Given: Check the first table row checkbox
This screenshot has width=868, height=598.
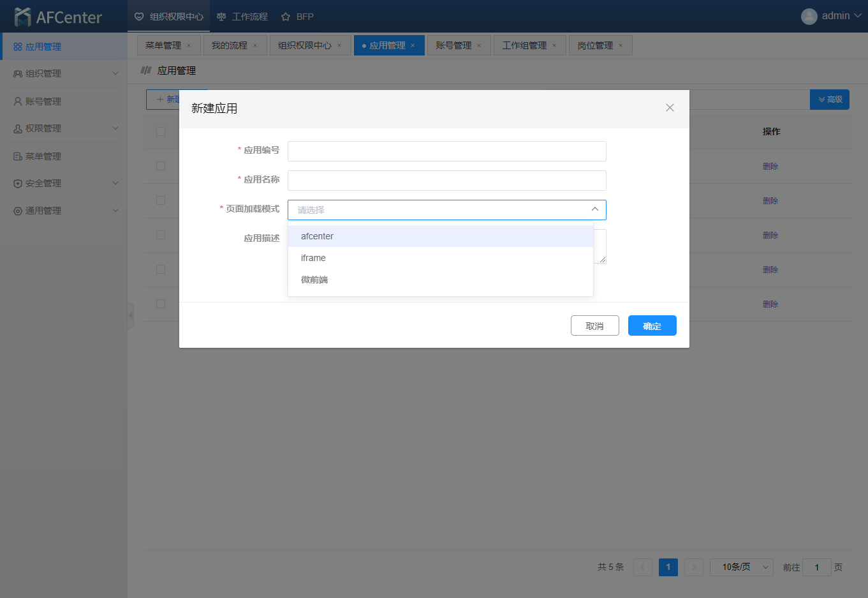Looking at the screenshot, I should [x=161, y=166].
